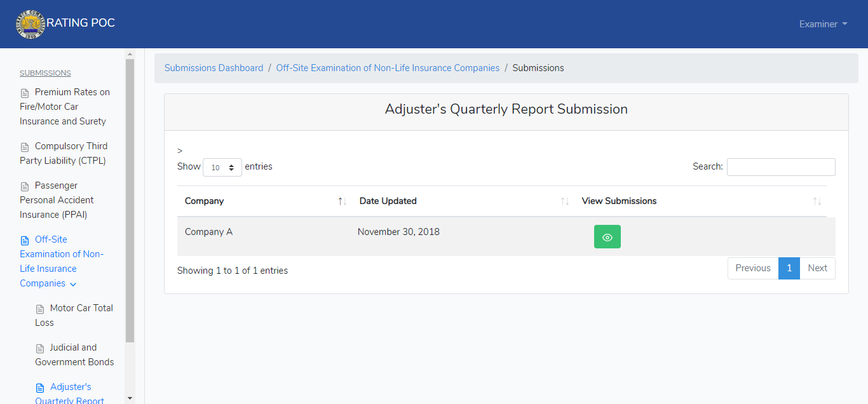Click the Motor Car Total Loss document icon
868x404 pixels.
pyautogui.click(x=40, y=309)
